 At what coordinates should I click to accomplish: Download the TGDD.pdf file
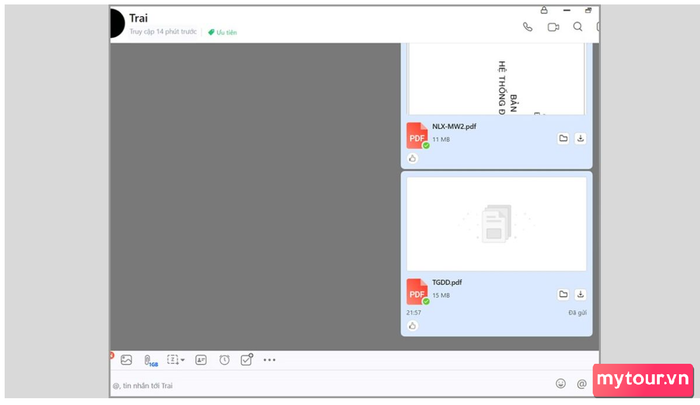tap(581, 294)
